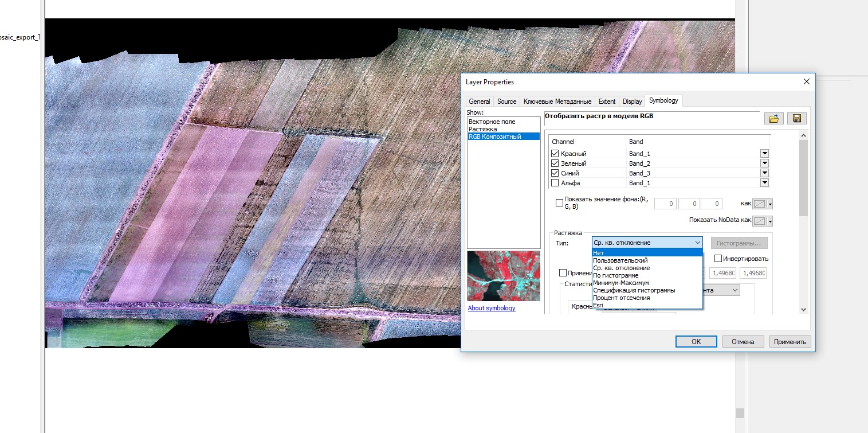Viewport: 868px width, 433px height.
Task: Click the save symbology floppy disk icon
Action: coord(796,119)
